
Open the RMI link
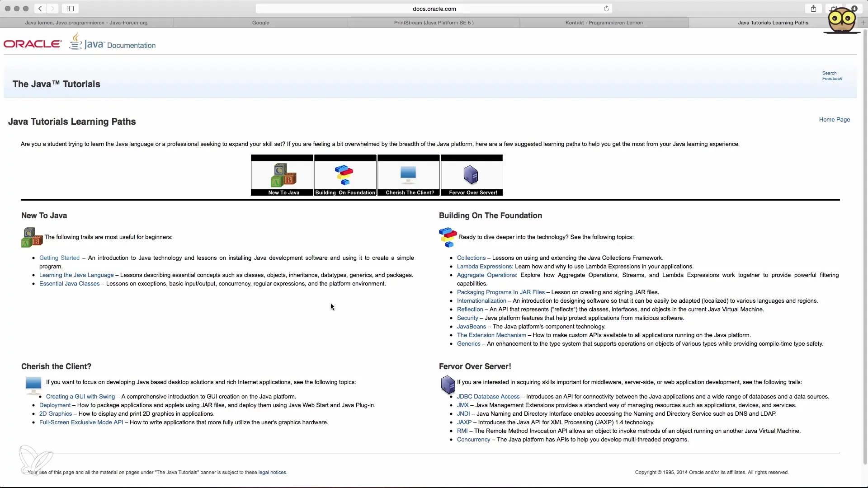pos(462,431)
